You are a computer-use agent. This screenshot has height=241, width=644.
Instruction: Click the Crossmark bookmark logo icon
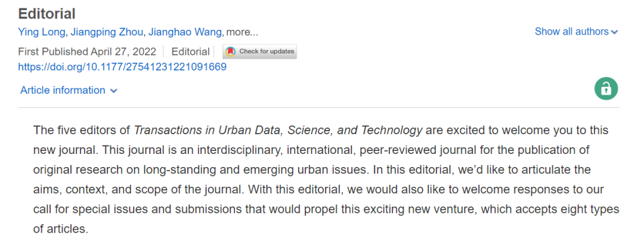[x=231, y=52]
